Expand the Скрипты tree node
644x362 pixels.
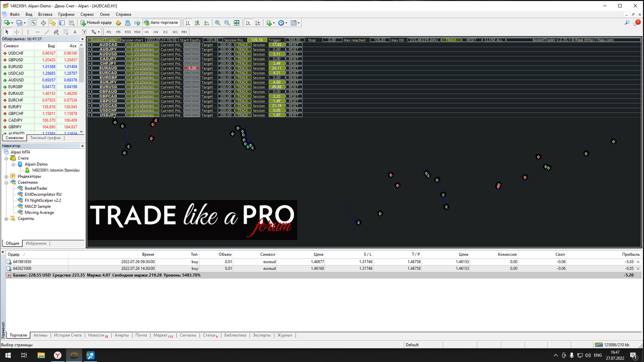point(6,218)
